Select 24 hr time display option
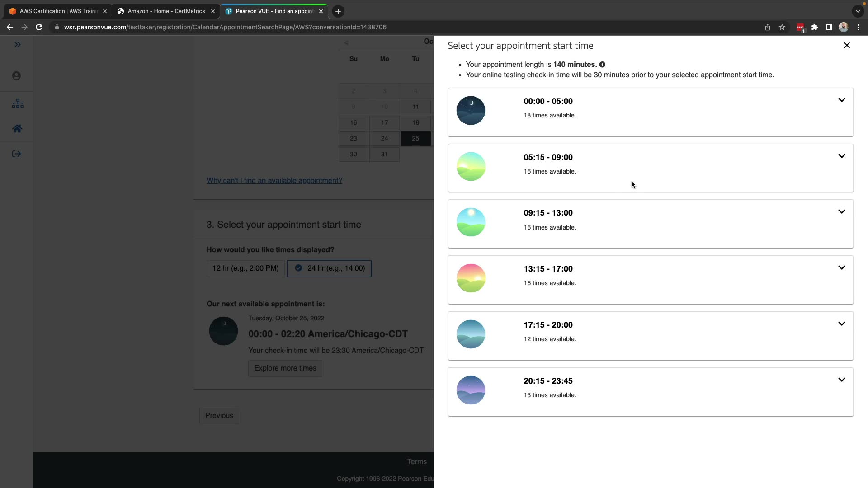868x488 pixels. 329,268
